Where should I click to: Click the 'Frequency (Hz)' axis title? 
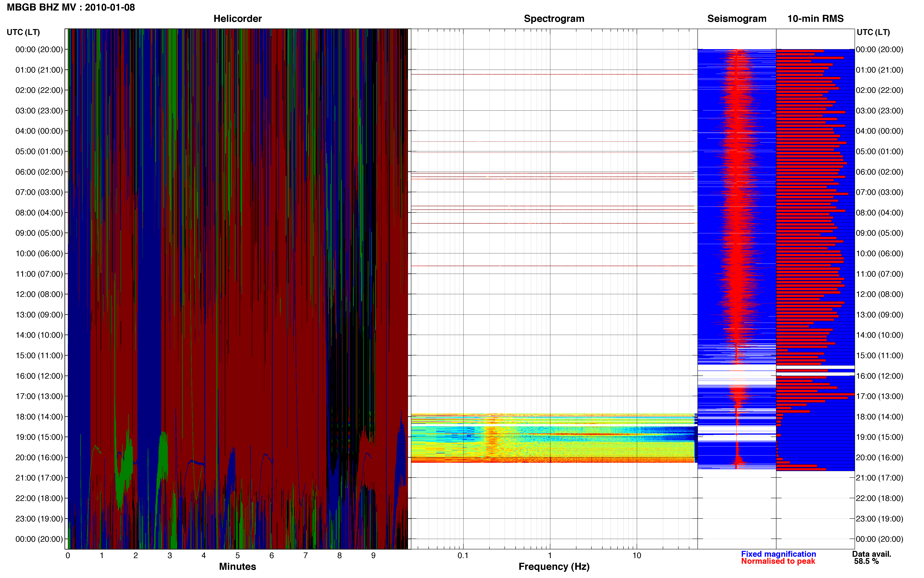[554, 567]
